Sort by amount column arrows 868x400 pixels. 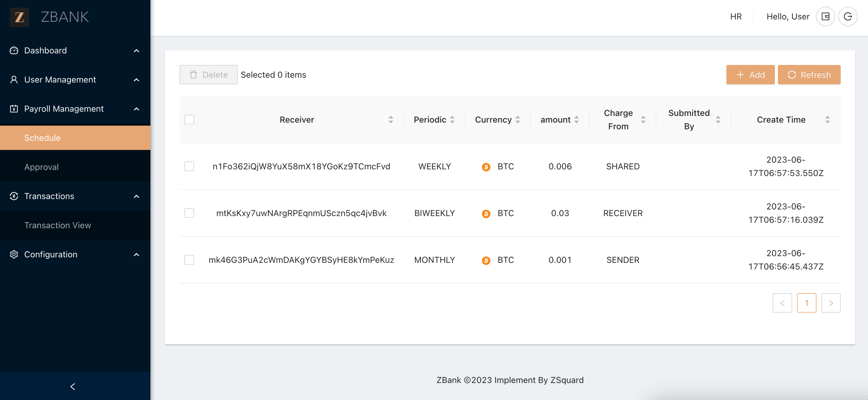pyautogui.click(x=577, y=120)
